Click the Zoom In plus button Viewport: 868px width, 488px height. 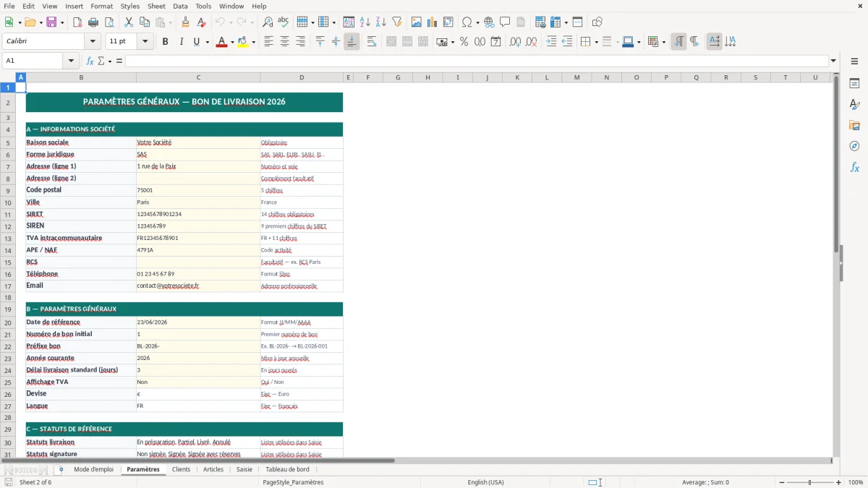pos(838,482)
